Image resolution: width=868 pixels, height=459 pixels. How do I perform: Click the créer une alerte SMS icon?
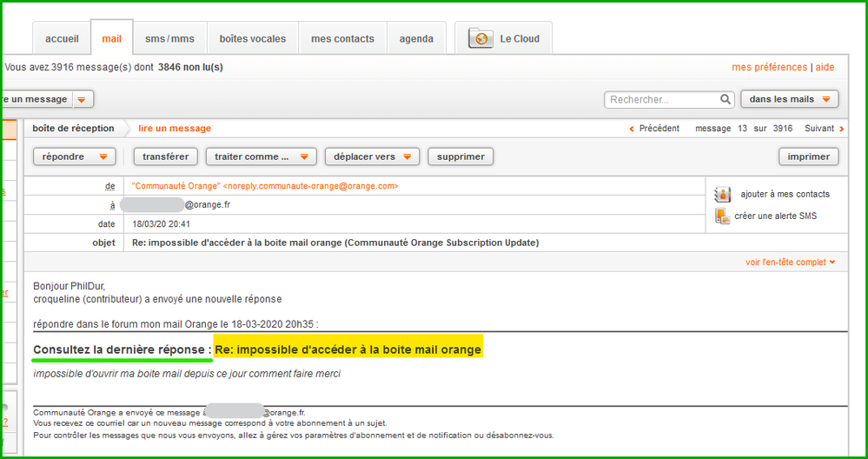722,216
